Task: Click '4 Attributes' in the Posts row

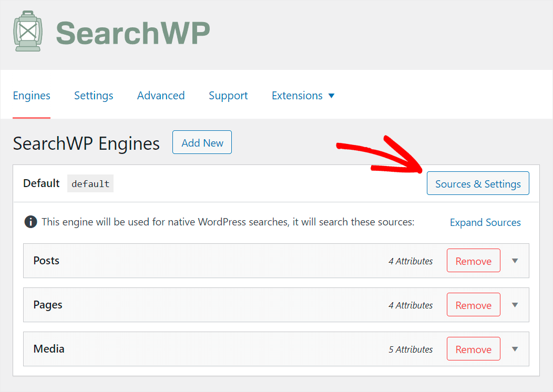Action: tap(411, 261)
